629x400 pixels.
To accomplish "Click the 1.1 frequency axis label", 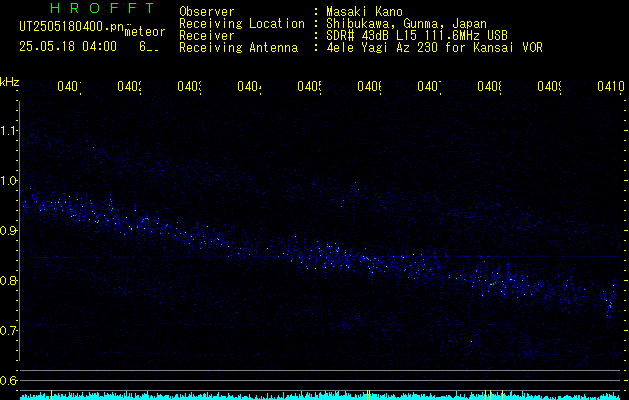I will 9,130.
